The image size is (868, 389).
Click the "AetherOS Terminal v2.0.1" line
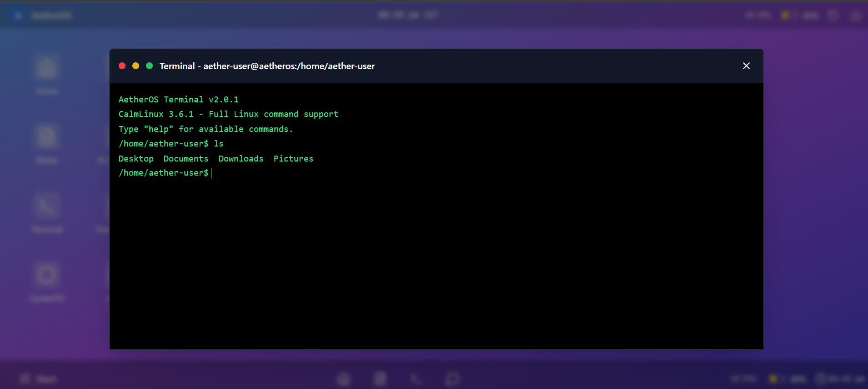179,99
